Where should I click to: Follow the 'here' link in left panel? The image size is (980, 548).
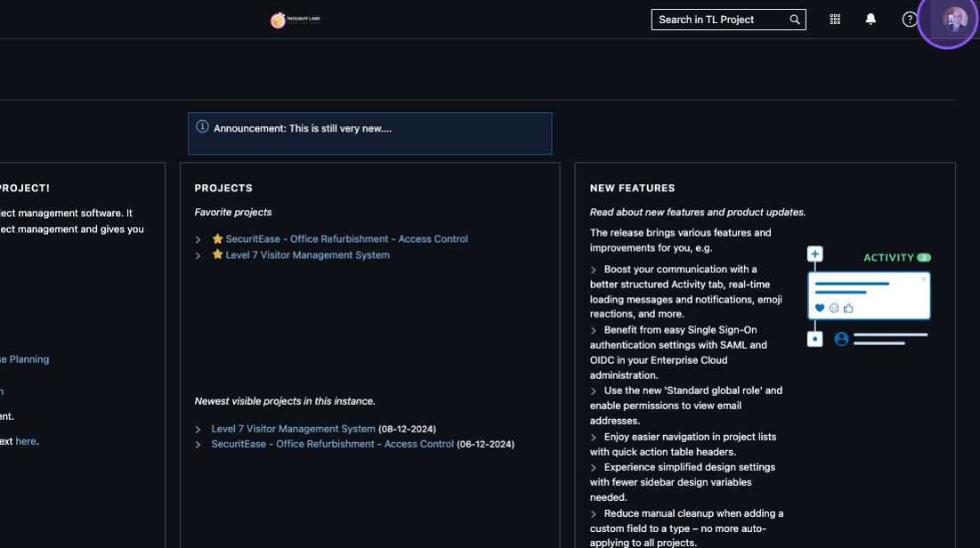click(26, 441)
